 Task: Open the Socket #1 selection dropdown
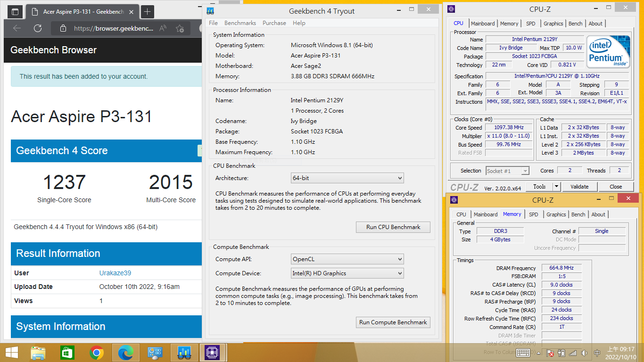(x=507, y=171)
